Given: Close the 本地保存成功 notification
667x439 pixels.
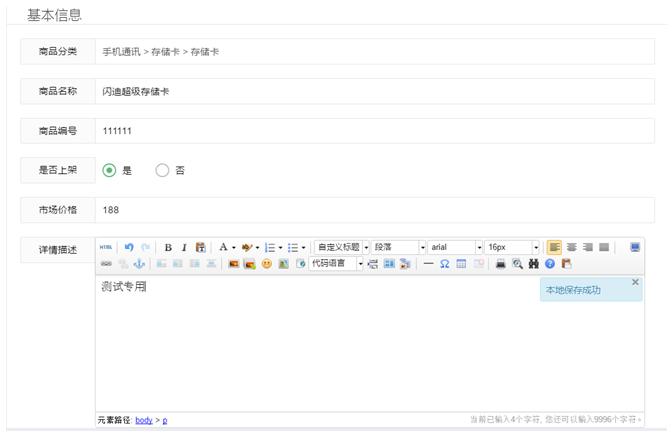Looking at the screenshot, I should point(635,282).
